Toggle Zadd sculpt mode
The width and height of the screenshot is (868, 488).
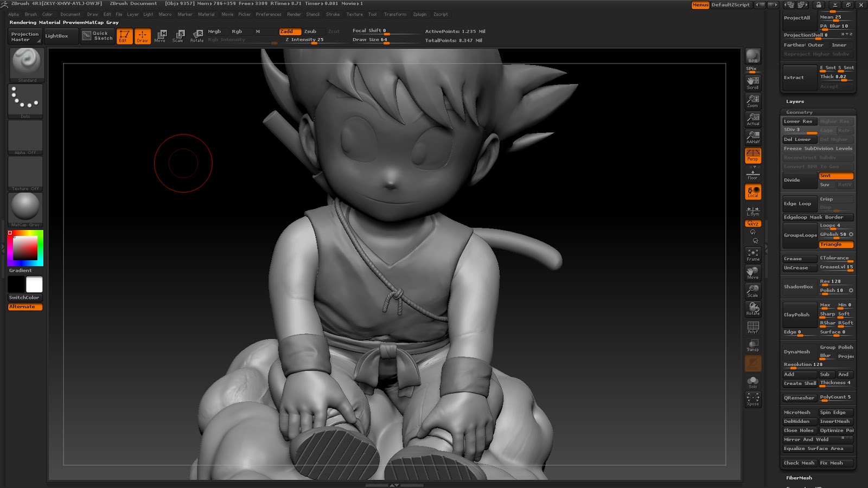click(x=290, y=31)
